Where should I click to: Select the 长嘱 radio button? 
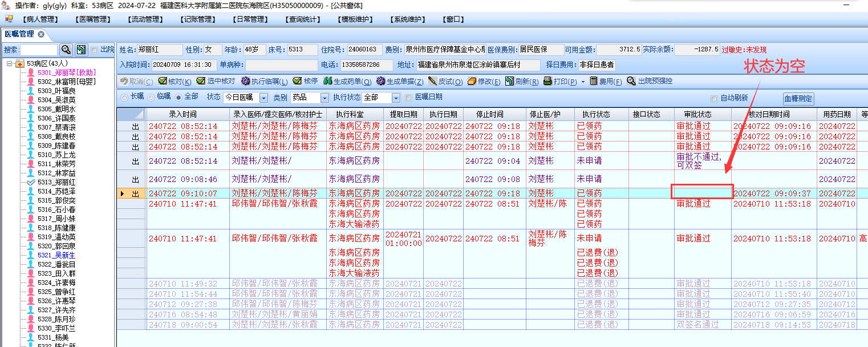point(124,97)
